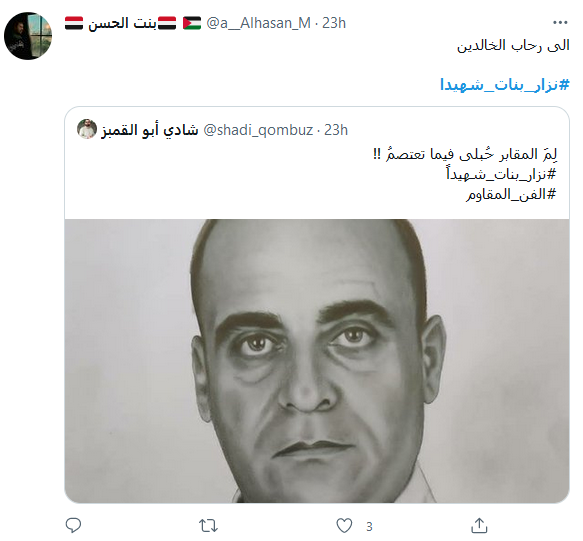Click the #الفن_المقاوم hashtag in quoted tweet
This screenshot has height=541, width=583.
tap(511, 194)
